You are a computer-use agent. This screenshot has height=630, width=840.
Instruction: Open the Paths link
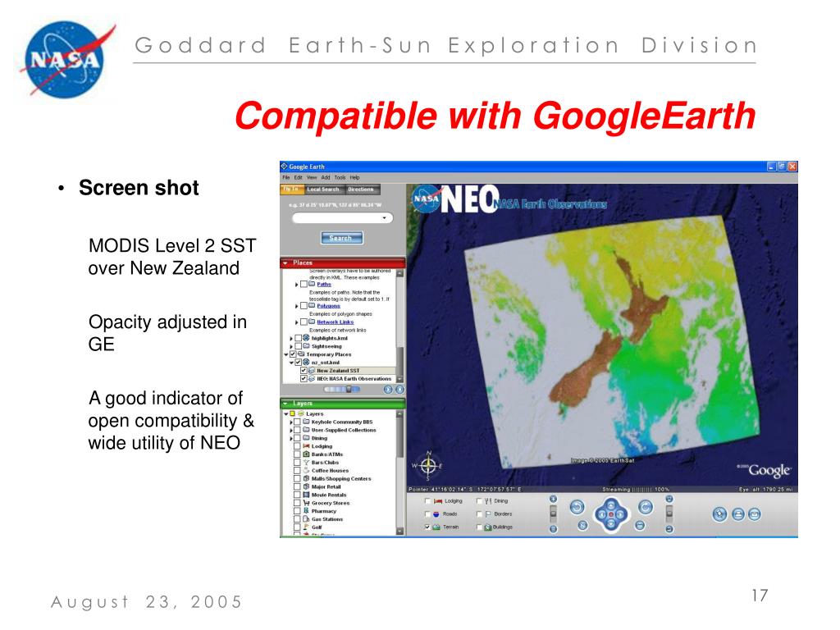tap(324, 285)
